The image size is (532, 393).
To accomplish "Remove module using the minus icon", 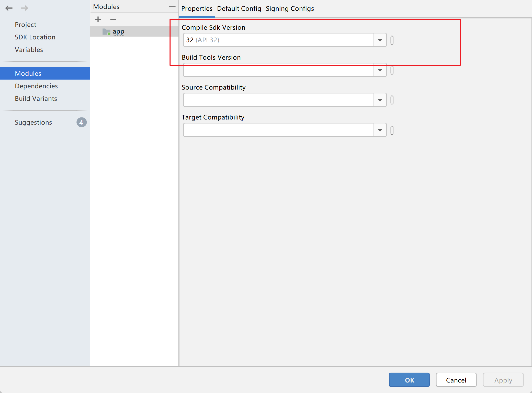I will (x=113, y=19).
